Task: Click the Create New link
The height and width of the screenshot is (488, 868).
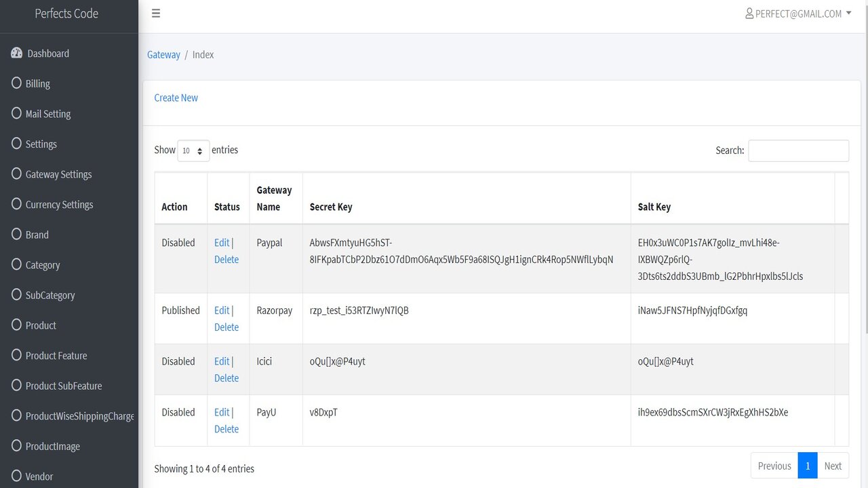Action: point(176,98)
